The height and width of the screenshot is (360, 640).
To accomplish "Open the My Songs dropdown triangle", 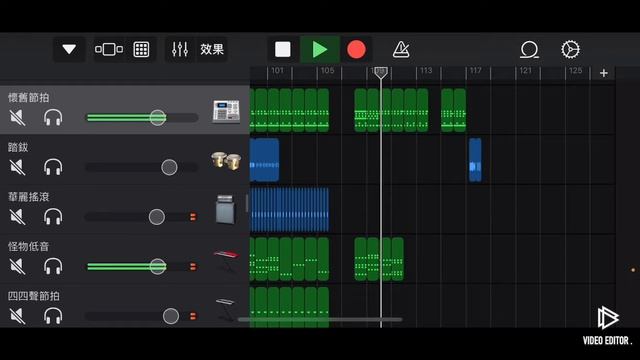I will click(x=69, y=49).
